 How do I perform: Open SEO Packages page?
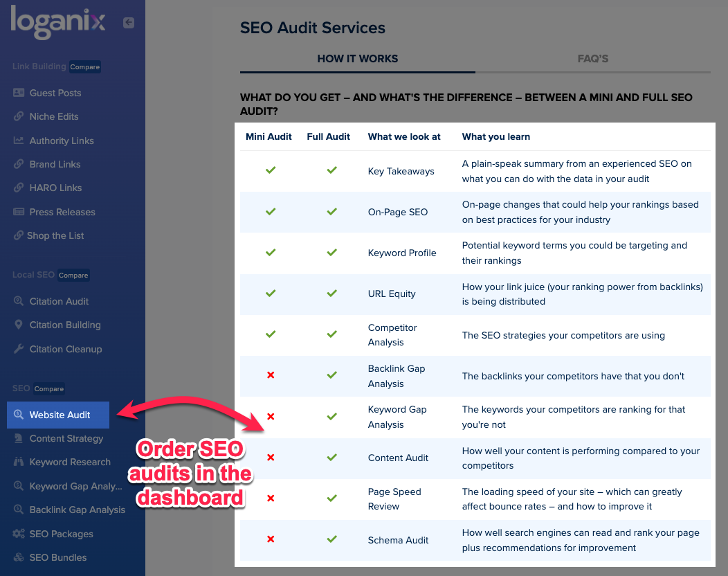click(62, 534)
